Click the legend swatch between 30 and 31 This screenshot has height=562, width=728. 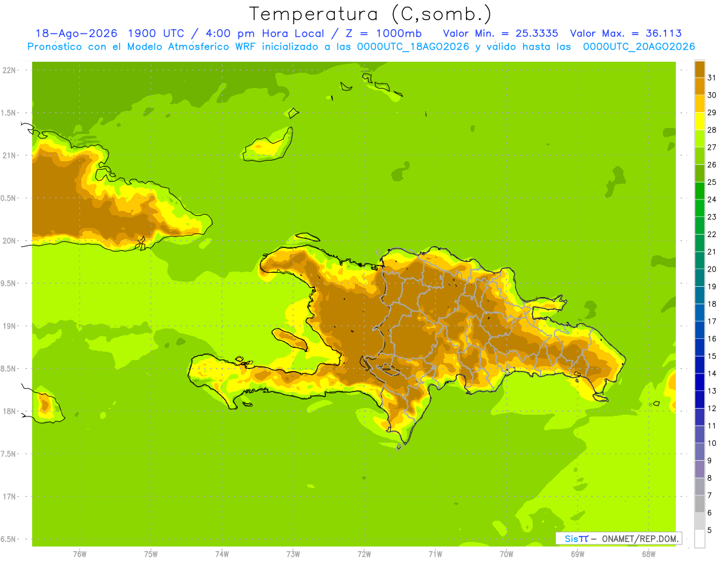[699, 86]
